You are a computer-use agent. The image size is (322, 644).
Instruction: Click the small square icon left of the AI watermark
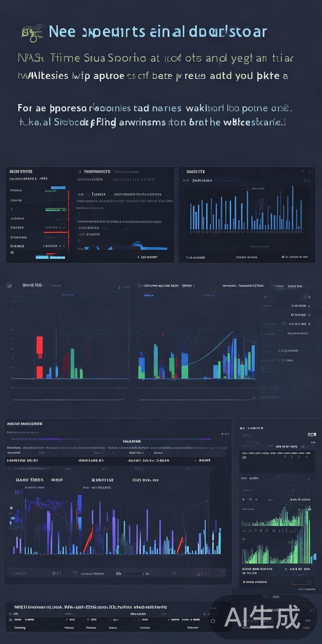213,621
